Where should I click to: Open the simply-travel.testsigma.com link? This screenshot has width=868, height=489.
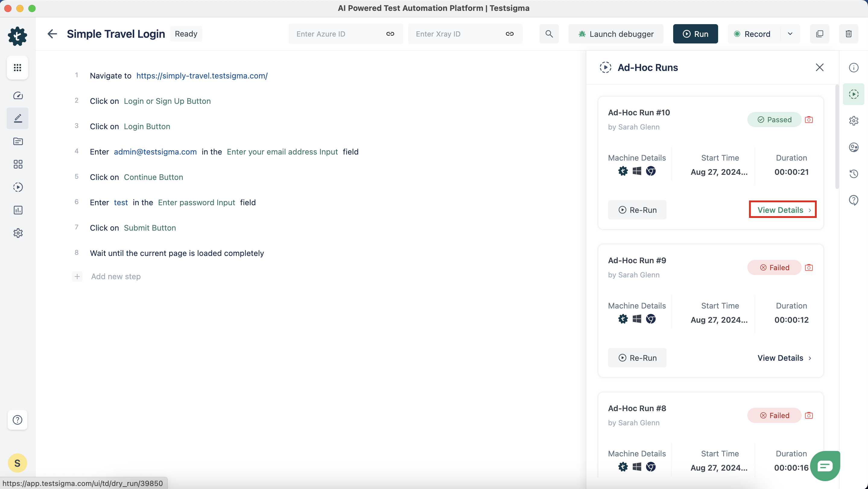pyautogui.click(x=202, y=75)
